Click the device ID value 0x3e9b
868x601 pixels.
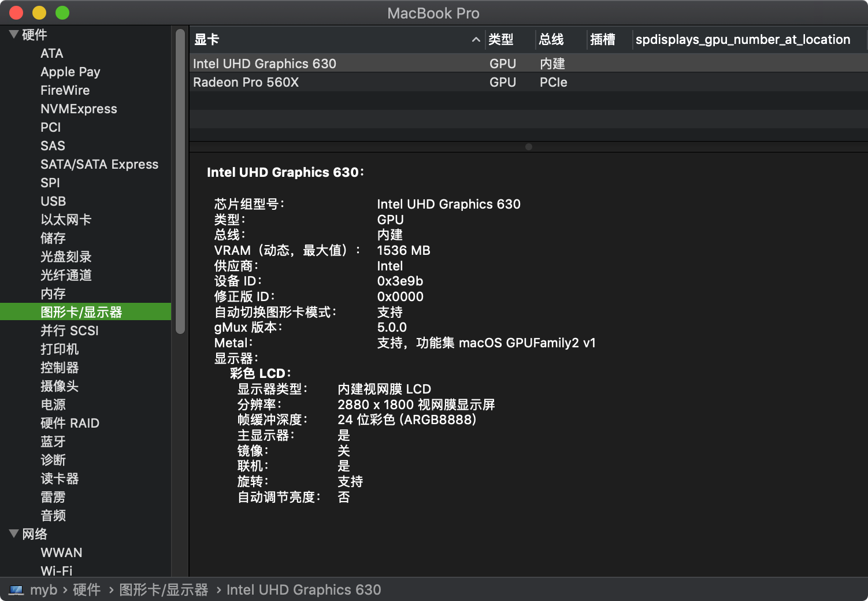coord(400,281)
